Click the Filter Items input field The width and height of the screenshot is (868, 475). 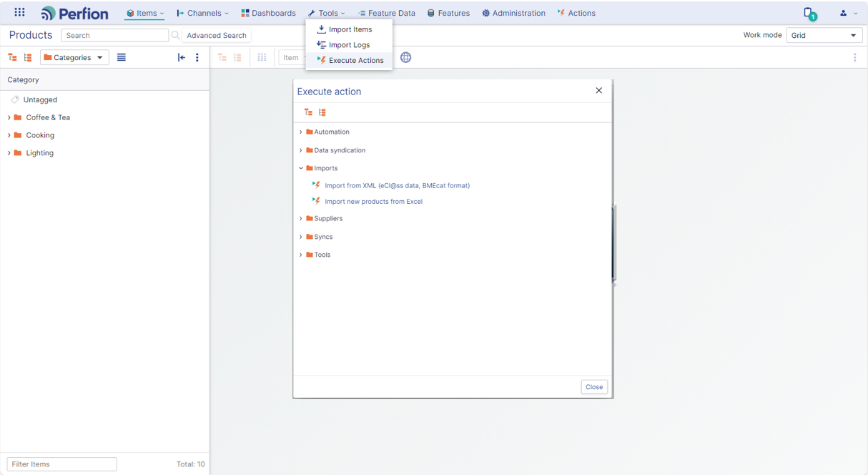pos(61,464)
